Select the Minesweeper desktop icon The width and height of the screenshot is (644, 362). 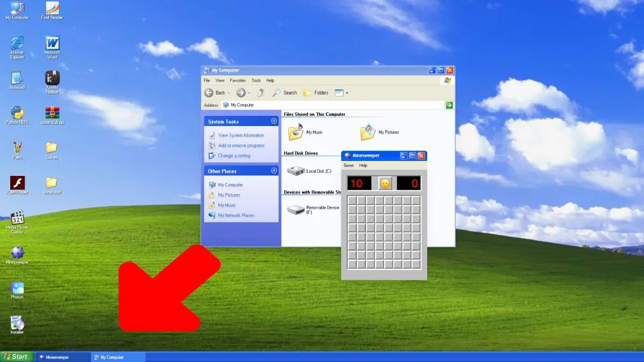coord(17,255)
